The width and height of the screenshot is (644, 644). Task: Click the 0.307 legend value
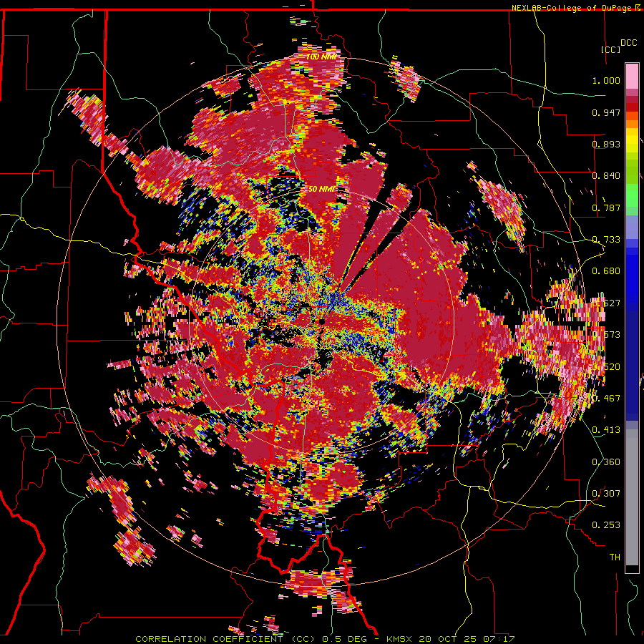point(606,493)
